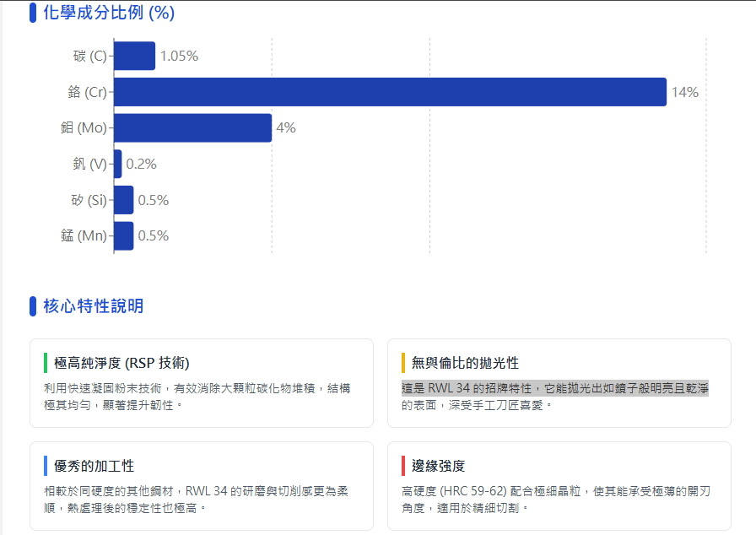
Task: Click the 1.05% value label
Action: pyautogui.click(x=179, y=57)
